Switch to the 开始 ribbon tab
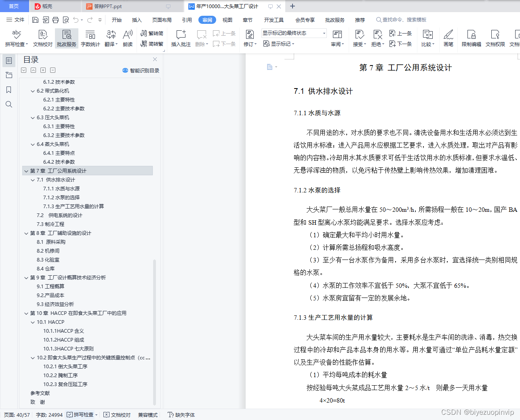 tap(117, 20)
